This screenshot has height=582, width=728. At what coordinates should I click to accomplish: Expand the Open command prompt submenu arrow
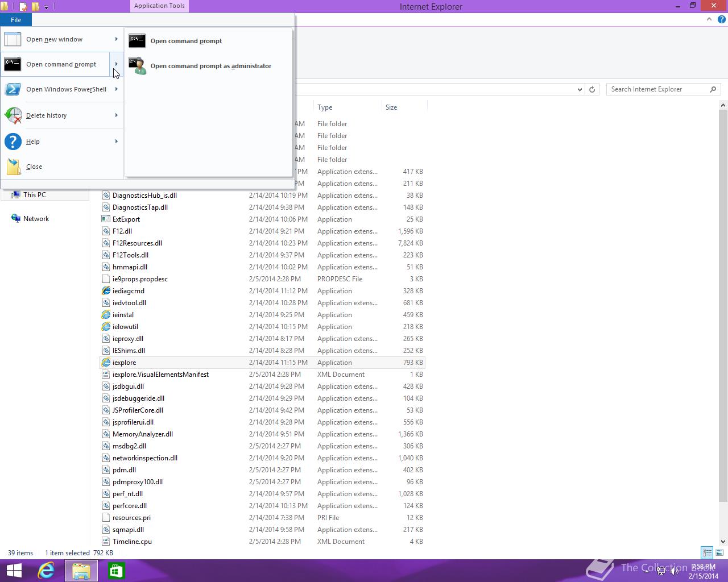click(117, 64)
